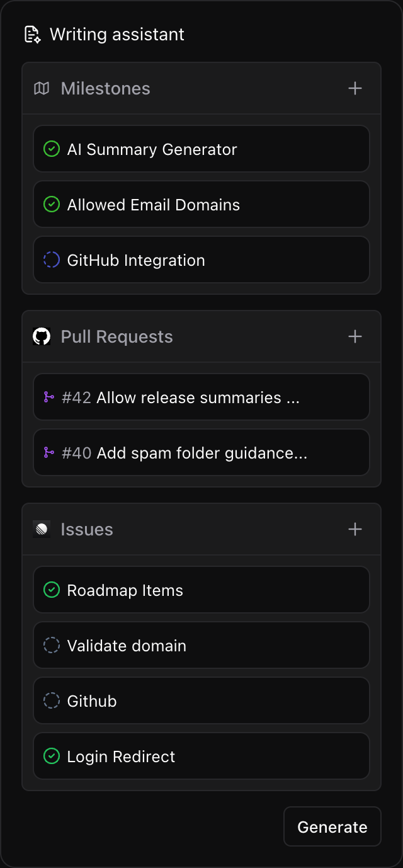Select the Roadmap Items issue
The image size is (403, 868).
click(201, 590)
